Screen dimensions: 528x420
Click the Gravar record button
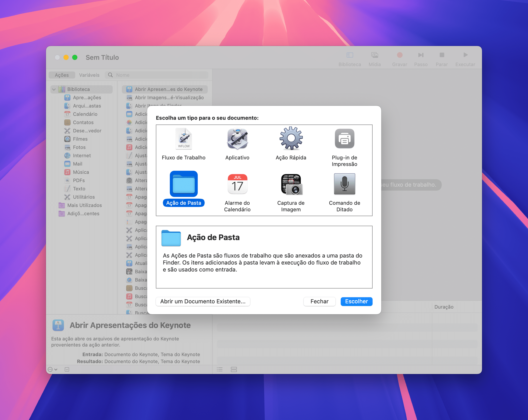click(399, 59)
